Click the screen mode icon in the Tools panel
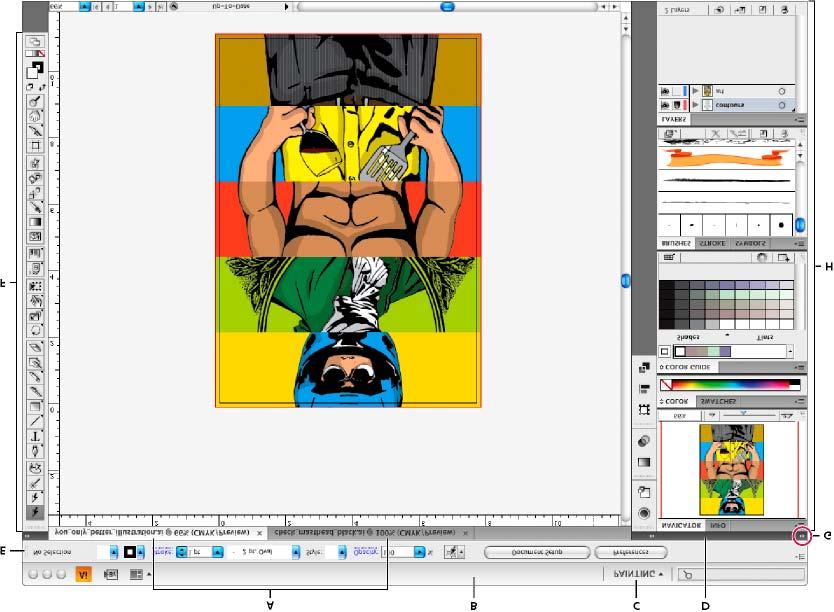Image resolution: width=834 pixels, height=612 pixels. (35, 41)
